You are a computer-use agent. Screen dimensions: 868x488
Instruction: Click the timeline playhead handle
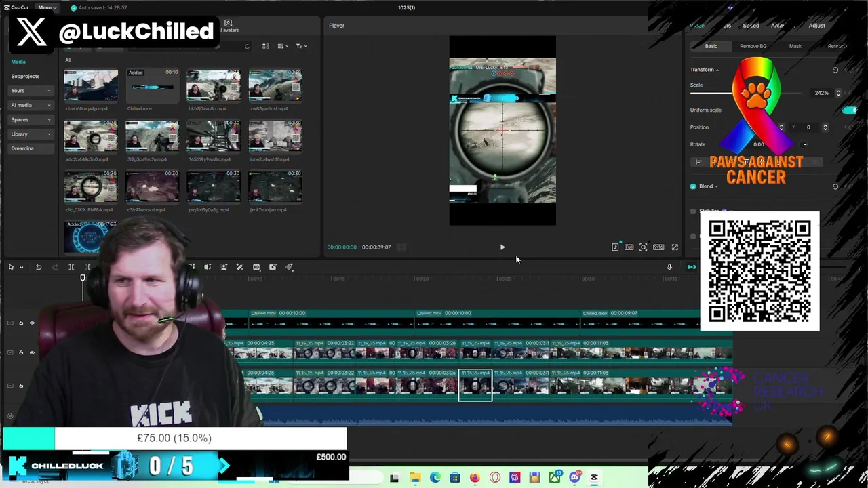tap(83, 278)
